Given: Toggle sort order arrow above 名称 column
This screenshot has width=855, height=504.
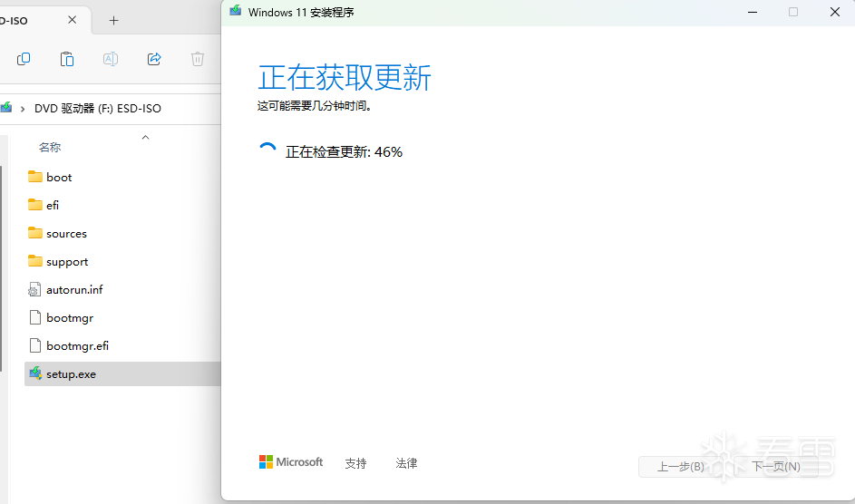Looking at the screenshot, I should (x=146, y=137).
